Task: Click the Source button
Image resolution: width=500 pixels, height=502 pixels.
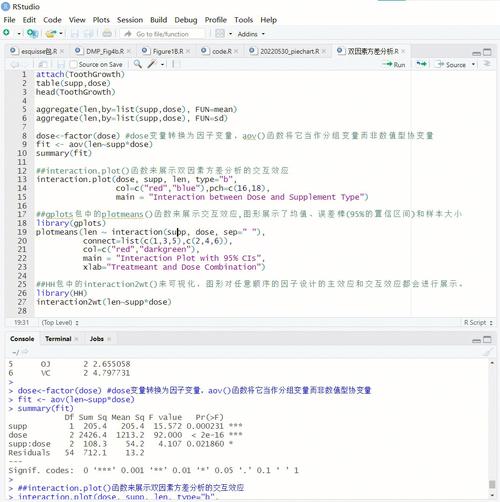Action: [452, 64]
